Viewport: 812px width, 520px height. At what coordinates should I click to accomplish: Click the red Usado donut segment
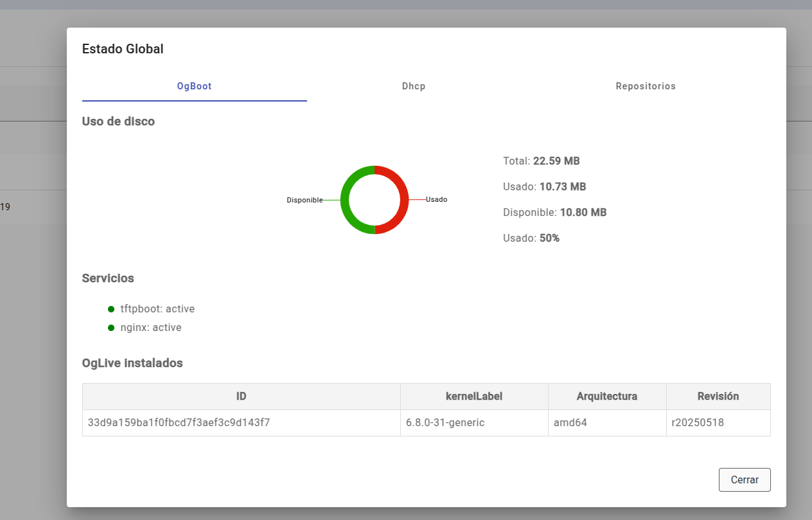point(404,200)
